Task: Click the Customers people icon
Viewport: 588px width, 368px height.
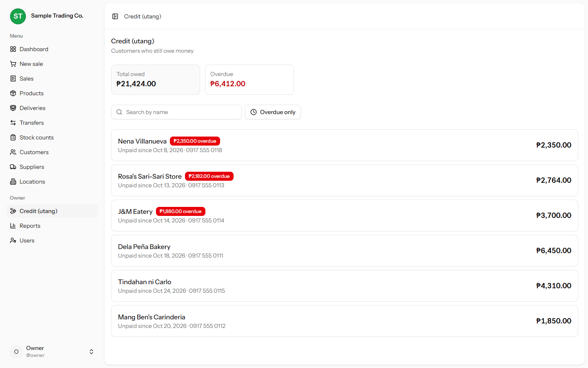Action: 13,152
